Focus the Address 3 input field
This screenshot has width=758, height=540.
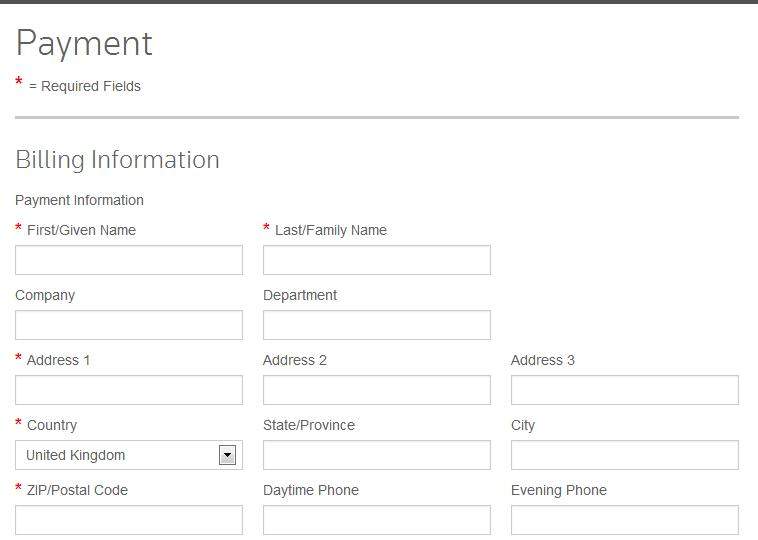(x=624, y=390)
